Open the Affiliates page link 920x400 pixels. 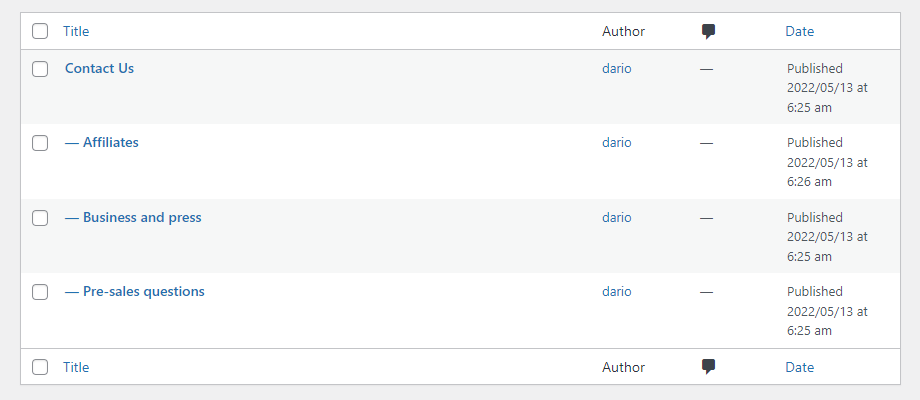[110, 142]
